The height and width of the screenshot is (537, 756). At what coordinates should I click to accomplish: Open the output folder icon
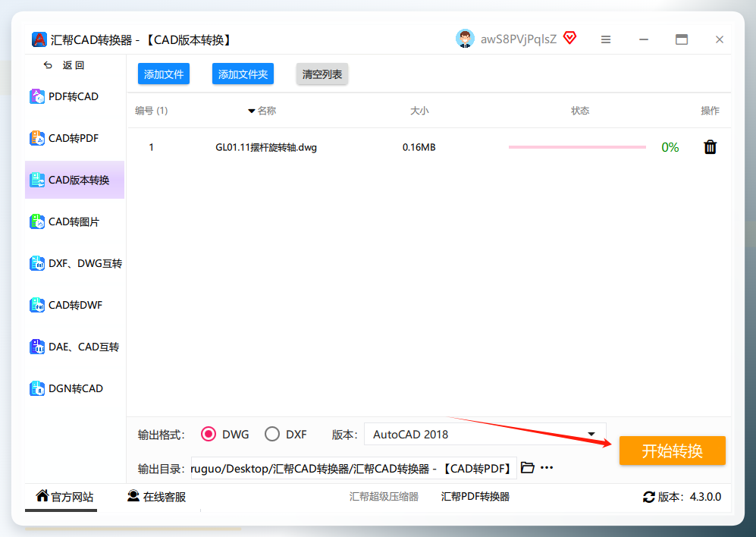(x=528, y=467)
